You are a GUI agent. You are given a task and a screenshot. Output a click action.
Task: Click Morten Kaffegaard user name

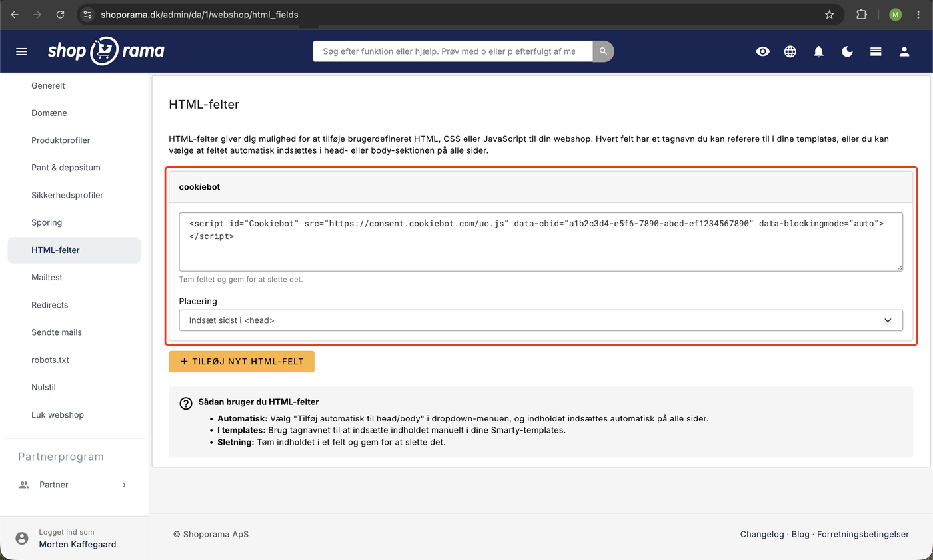[78, 544]
